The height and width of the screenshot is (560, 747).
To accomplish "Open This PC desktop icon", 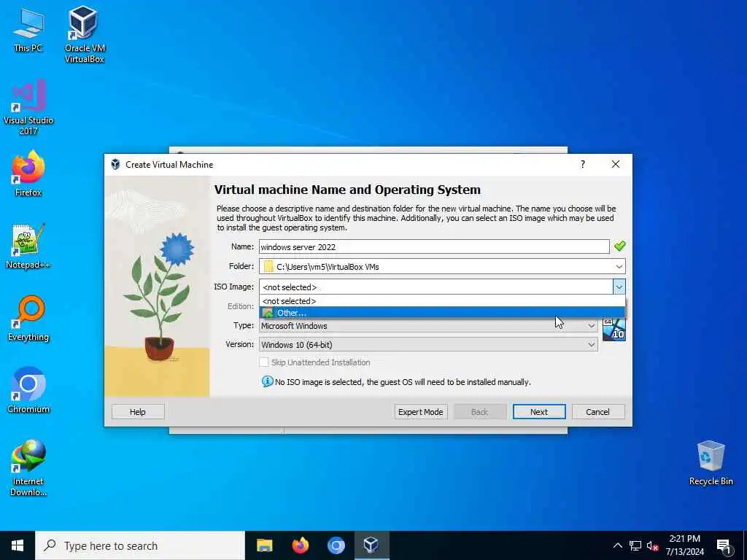I will pos(28,29).
